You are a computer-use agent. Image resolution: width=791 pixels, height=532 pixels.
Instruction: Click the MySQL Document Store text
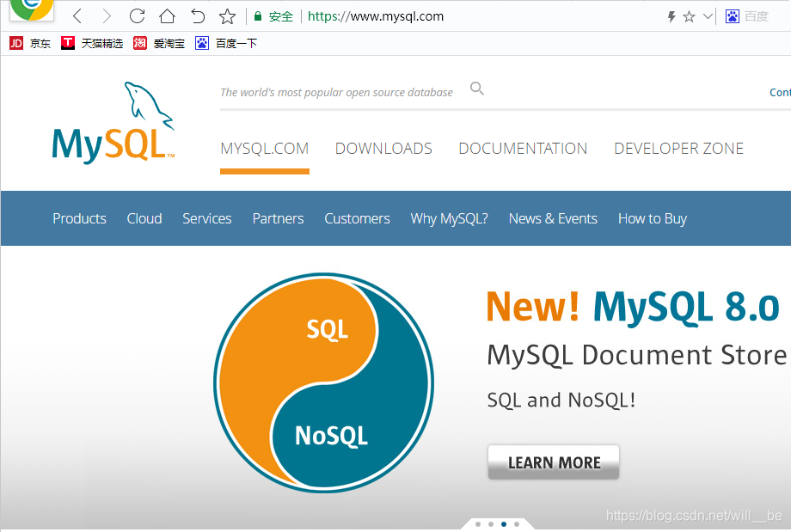[x=636, y=355]
